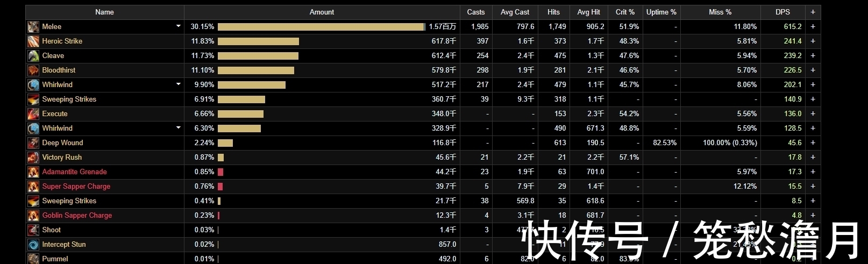Click the Intercept Stun ability icon
868x264 pixels.
tap(33, 244)
